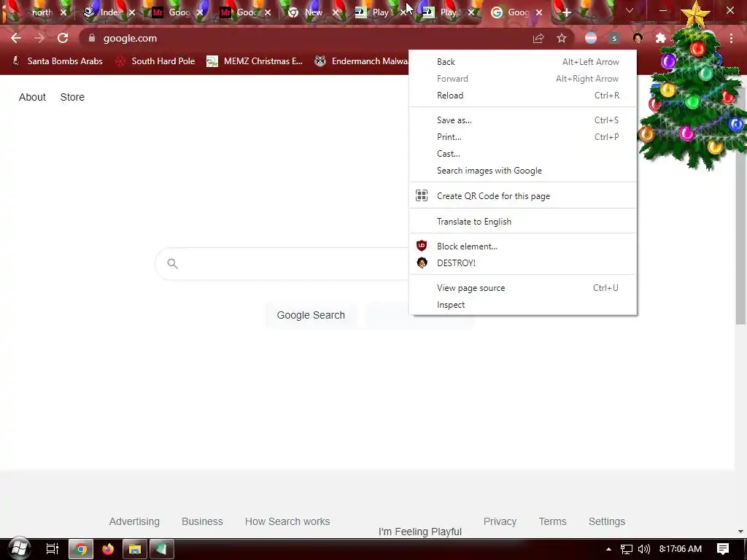This screenshot has width=747, height=560.
Task: Click the Google search input field
Action: click(282, 264)
